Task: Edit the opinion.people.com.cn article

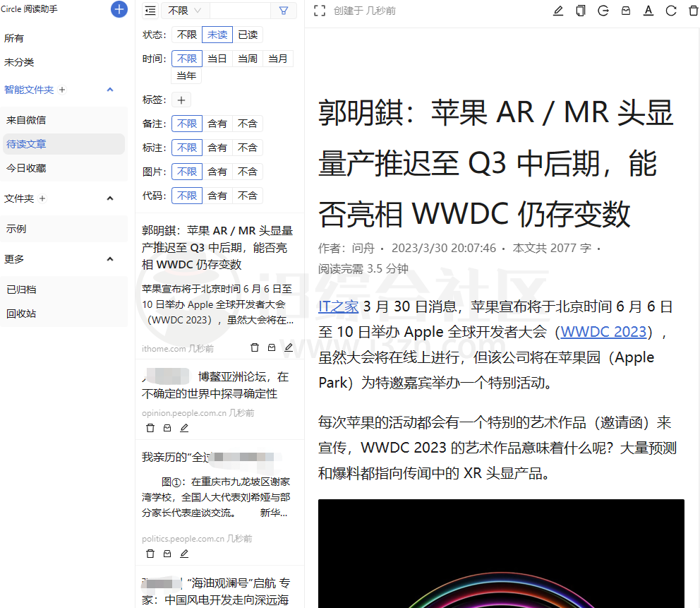Action: [184, 428]
